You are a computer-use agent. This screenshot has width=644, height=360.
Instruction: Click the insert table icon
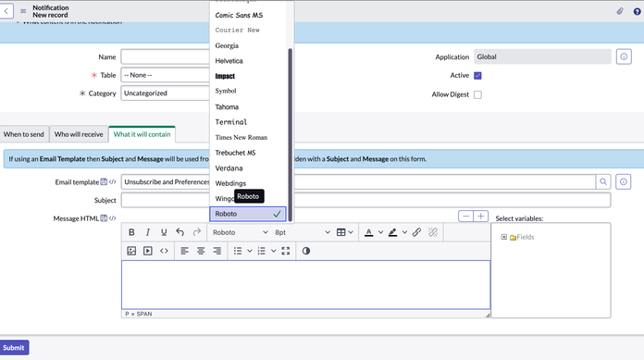pyautogui.click(x=341, y=232)
